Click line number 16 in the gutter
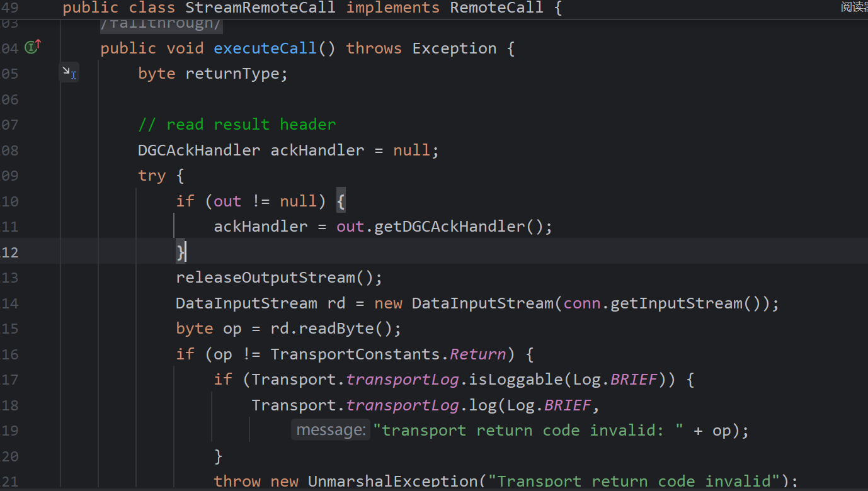The image size is (868, 491). pyautogui.click(x=10, y=354)
